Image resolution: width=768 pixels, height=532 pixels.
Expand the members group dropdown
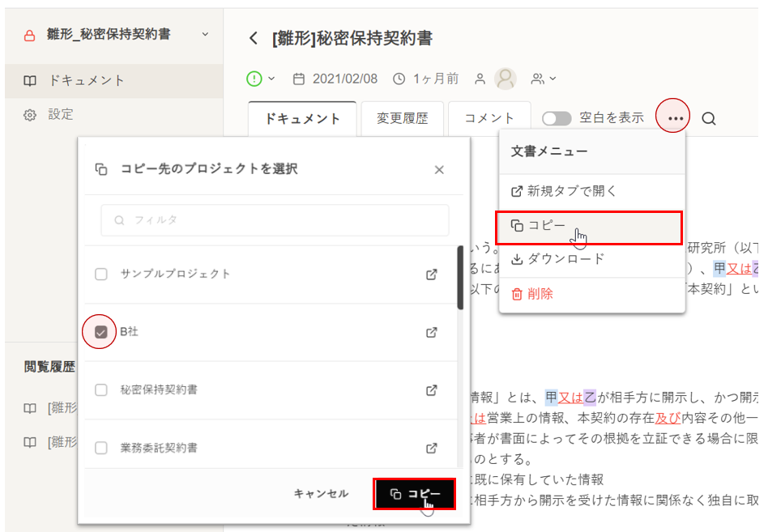click(x=544, y=79)
